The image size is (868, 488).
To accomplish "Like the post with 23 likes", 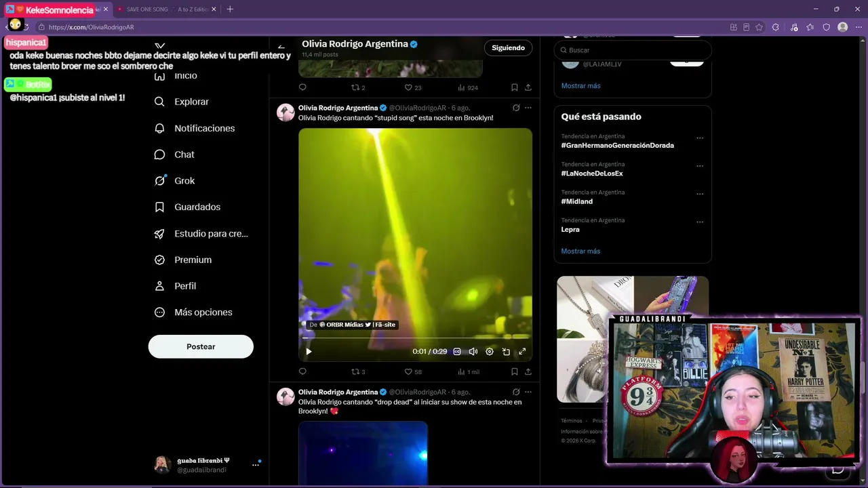I will click(x=408, y=87).
